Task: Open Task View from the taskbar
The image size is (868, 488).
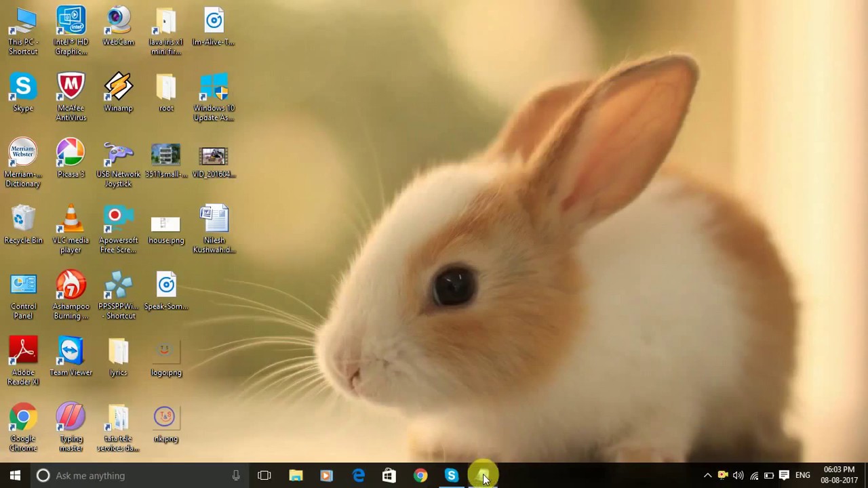Action: 264,475
